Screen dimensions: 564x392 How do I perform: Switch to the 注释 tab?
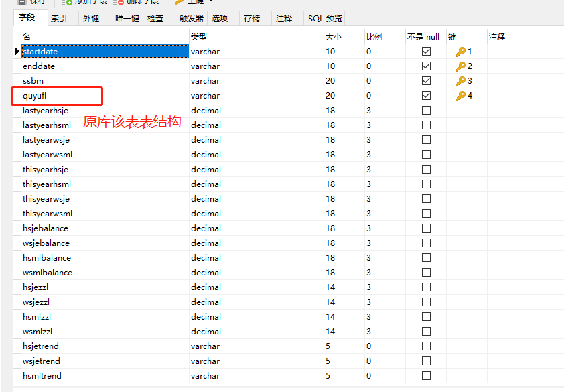pos(287,18)
